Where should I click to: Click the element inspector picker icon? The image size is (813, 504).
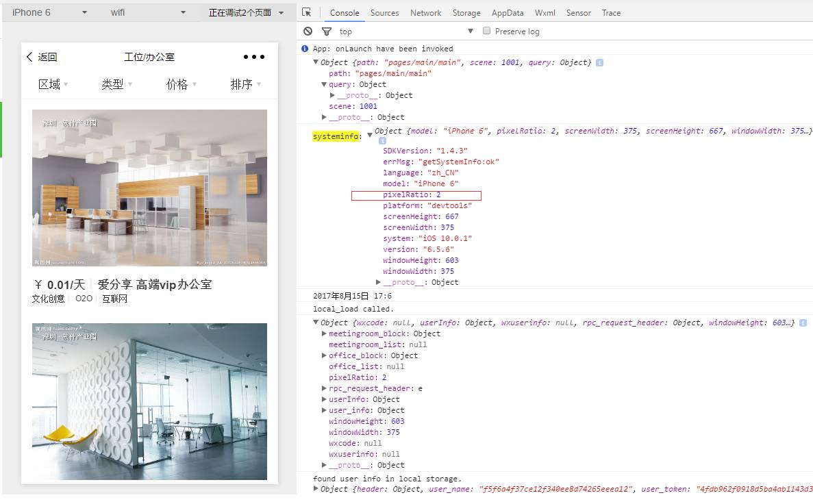[306, 12]
